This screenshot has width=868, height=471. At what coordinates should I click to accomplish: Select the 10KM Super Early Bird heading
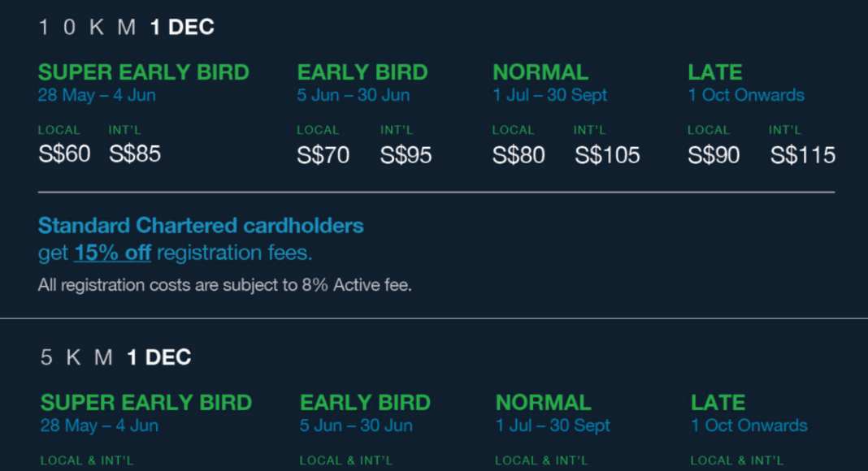click(x=144, y=72)
